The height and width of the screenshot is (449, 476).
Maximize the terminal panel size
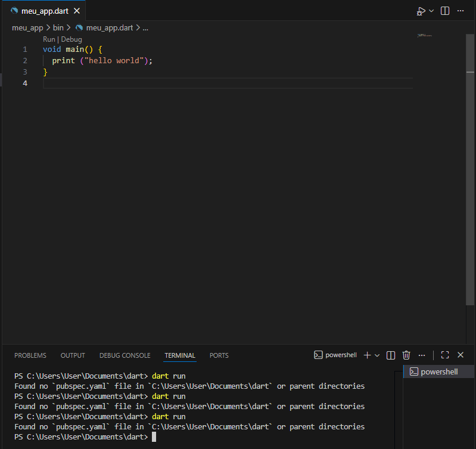coord(444,355)
